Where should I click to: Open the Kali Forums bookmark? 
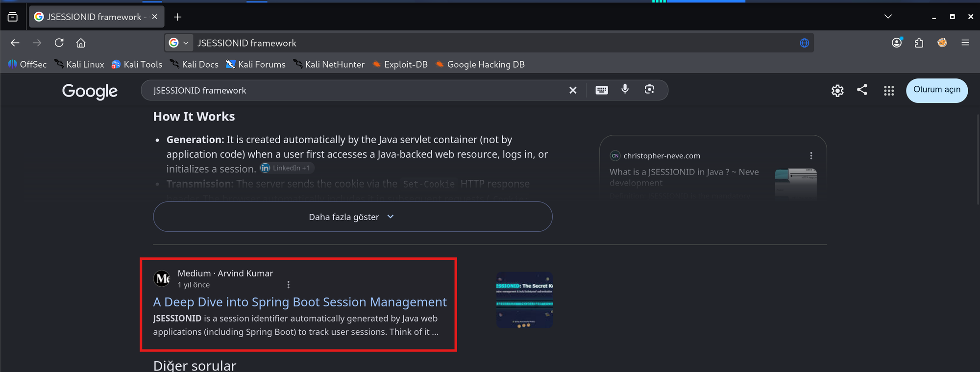pyautogui.click(x=256, y=64)
